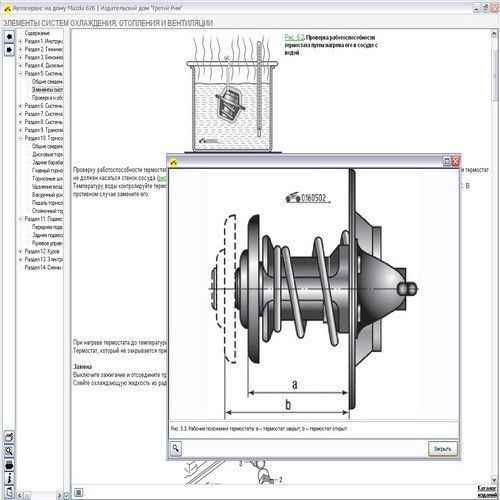Restore down the main application window
The height and width of the screenshot is (500, 500).
coord(486,8)
